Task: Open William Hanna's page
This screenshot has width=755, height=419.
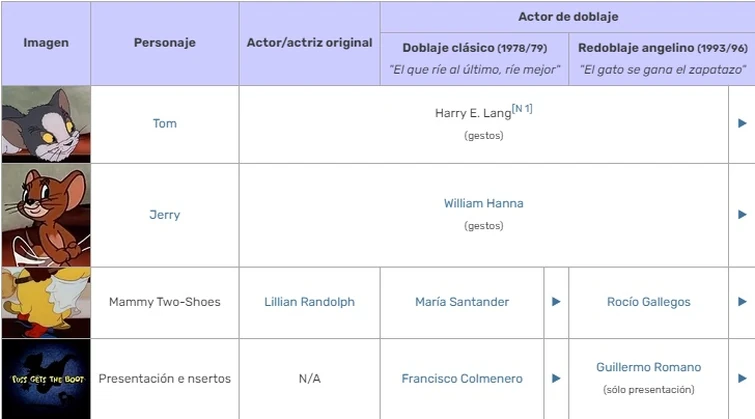Action: (x=483, y=203)
